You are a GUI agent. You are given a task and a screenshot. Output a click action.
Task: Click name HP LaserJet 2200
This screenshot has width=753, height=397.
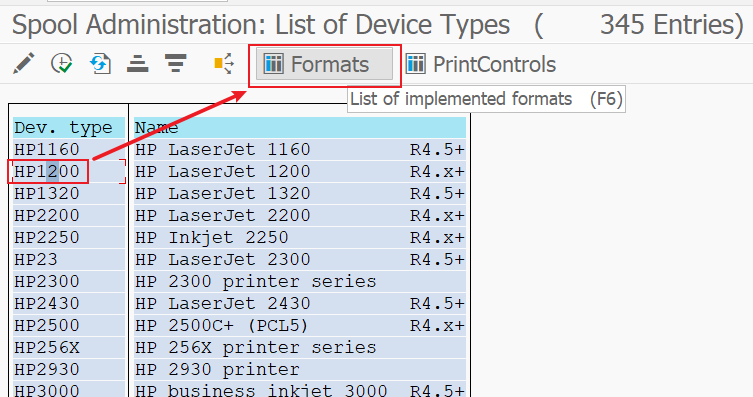(x=223, y=216)
